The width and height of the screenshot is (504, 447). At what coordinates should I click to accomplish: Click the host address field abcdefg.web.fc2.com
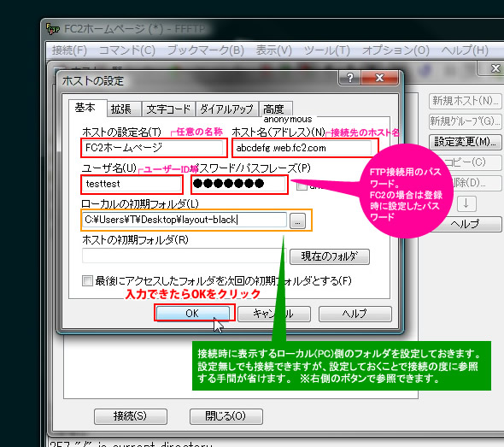pyautogui.click(x=302, y=148)
